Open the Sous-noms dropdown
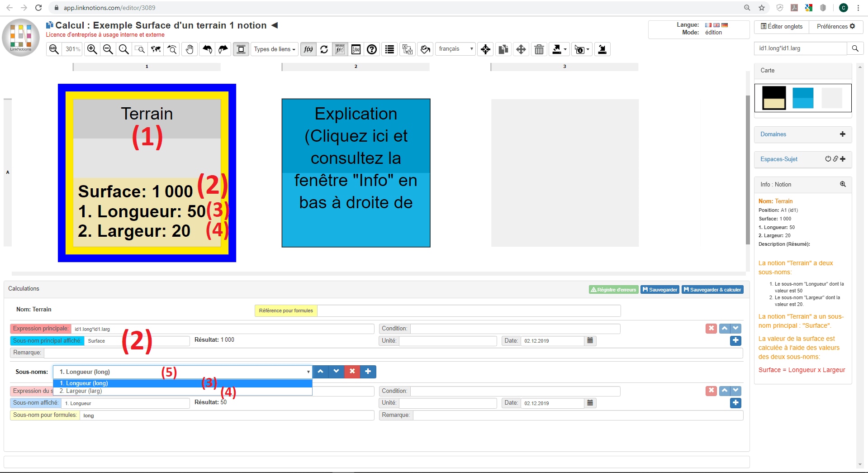 [183, 372]
